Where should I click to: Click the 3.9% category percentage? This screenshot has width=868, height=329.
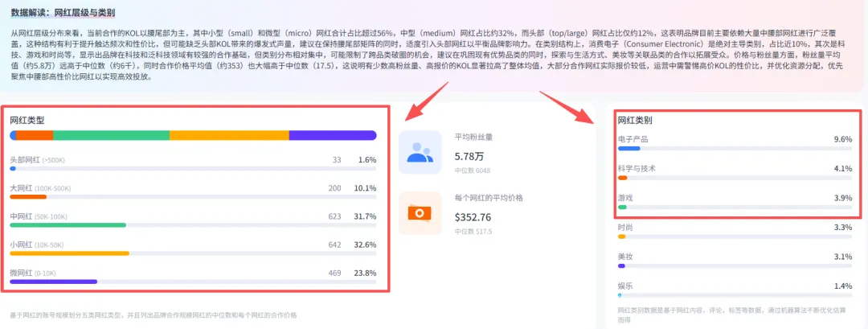[x=843, y=199]
